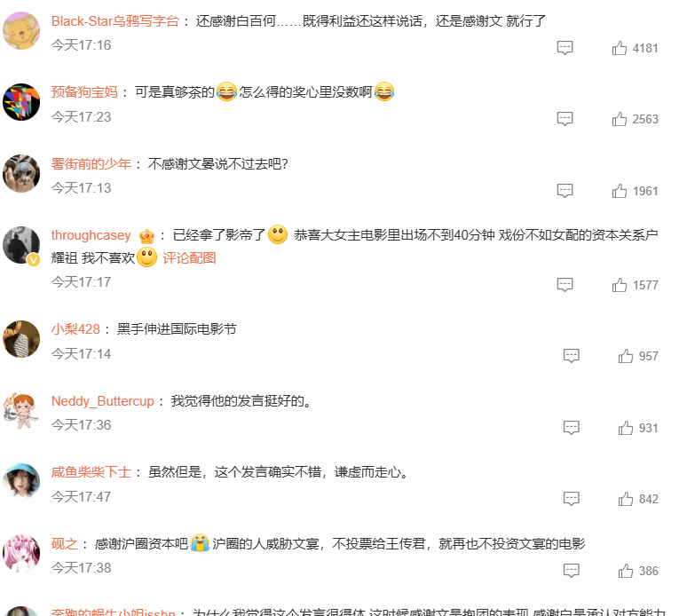Open the 评论配图 image link

(x=189, y=258)
